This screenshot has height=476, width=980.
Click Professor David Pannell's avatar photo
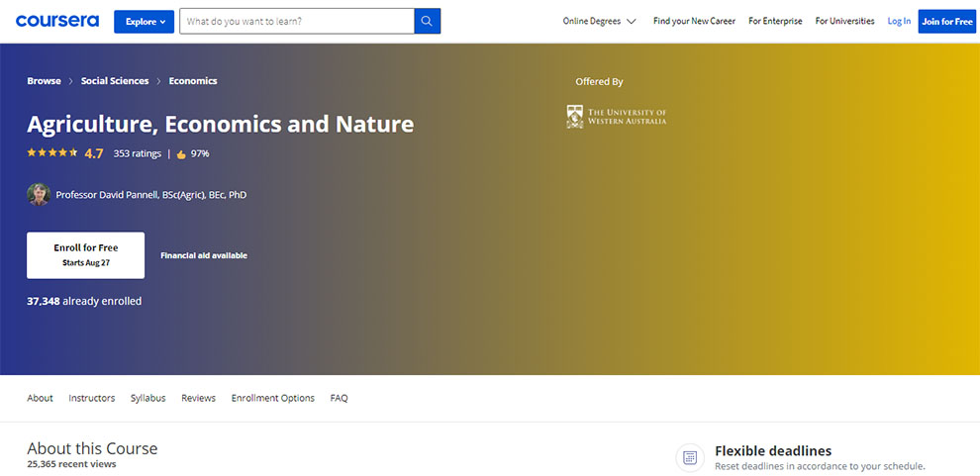(x=39, y=194)
